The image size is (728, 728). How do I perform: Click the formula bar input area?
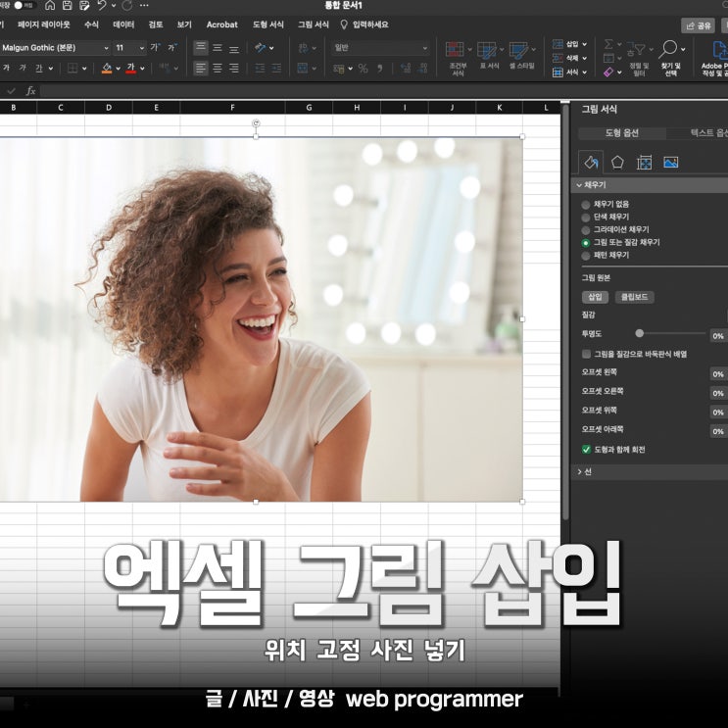pos(384,90)
